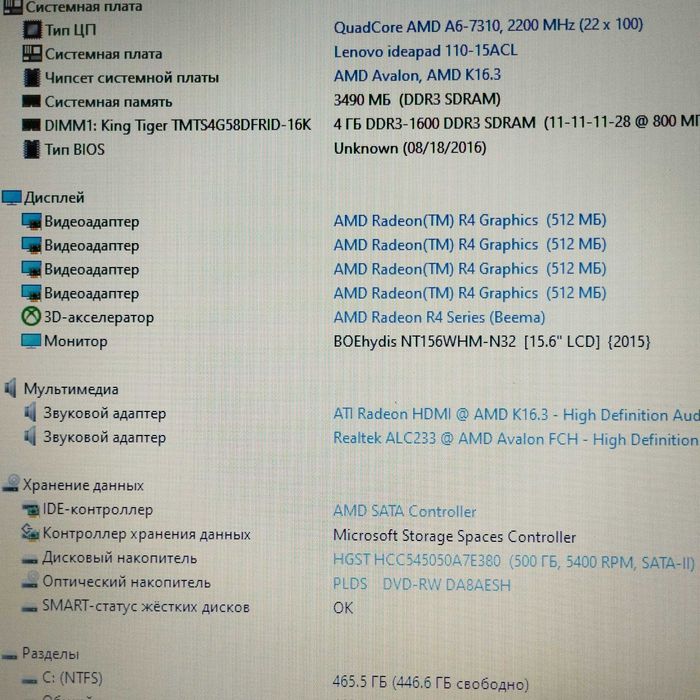Select the SMART-статус жёстких дисков label

(x=146, y=607)
